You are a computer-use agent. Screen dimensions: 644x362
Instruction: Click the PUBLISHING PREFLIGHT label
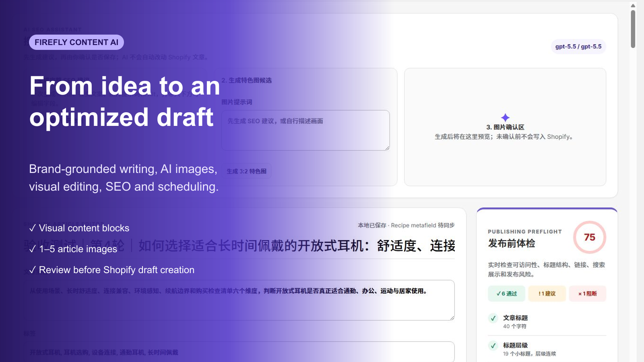coord(525,232)
